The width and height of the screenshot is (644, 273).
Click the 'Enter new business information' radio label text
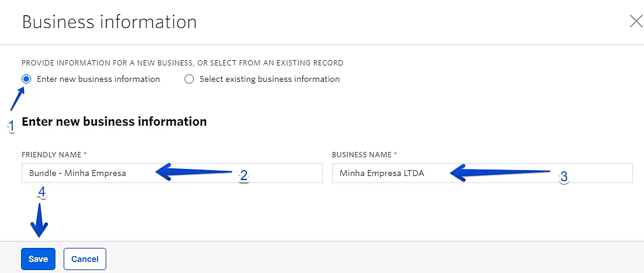[x=98, y=79]
